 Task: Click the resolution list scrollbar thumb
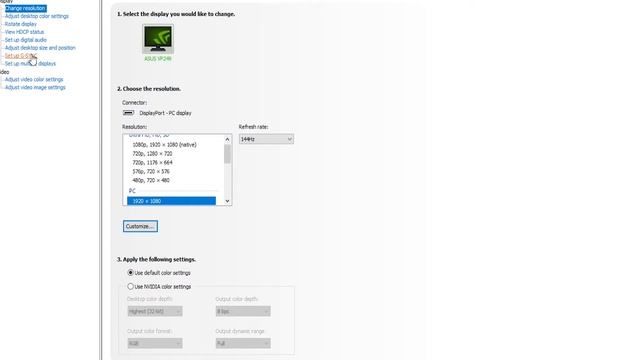coord(227,154)
